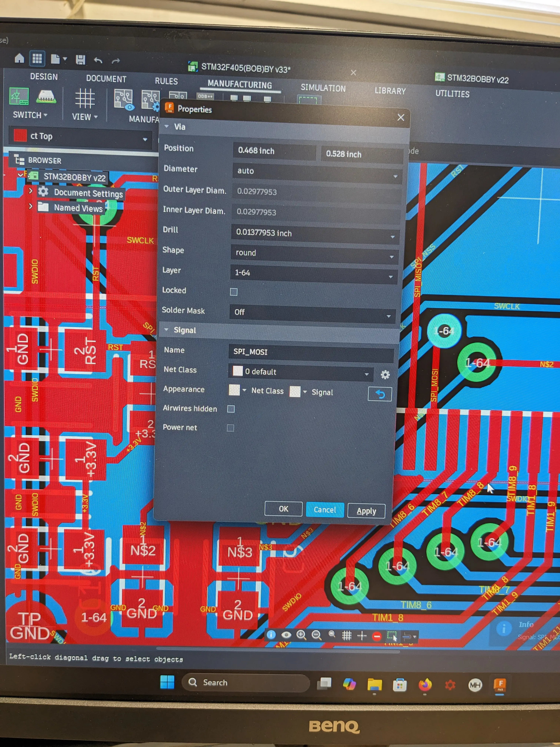Open the grid VIEW tool icon
The height and width of the screenshot is (747, 560).
(85, 98)
